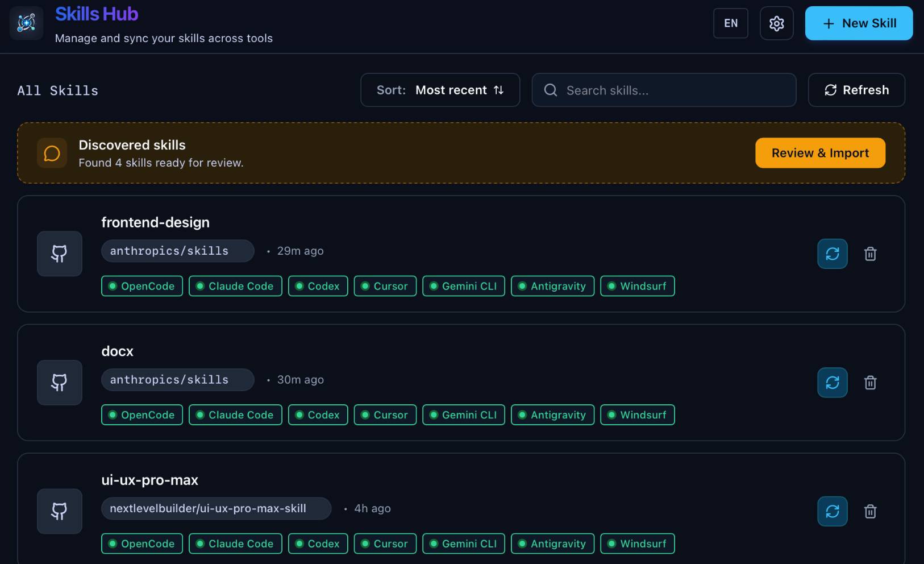Viewport: 924px width, 564px height.
Task: Toggle Gemini CLI on frontend-design
Action: coord(463,286)
